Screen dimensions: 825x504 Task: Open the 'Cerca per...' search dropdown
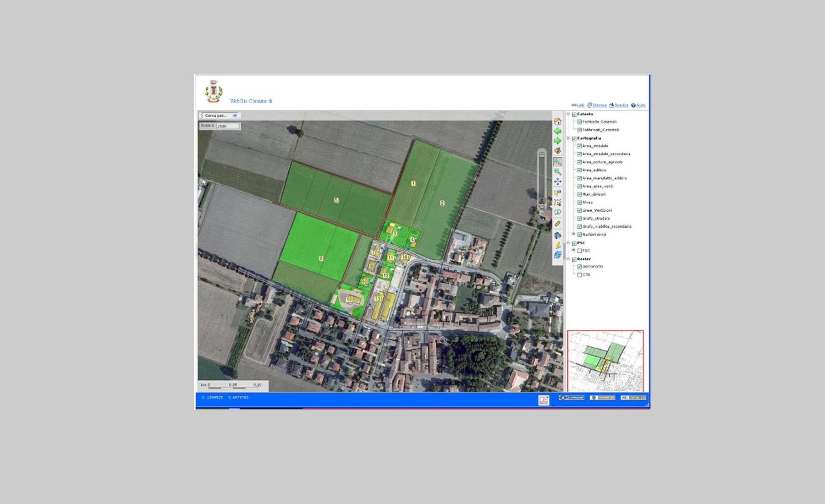pos(220,116)
